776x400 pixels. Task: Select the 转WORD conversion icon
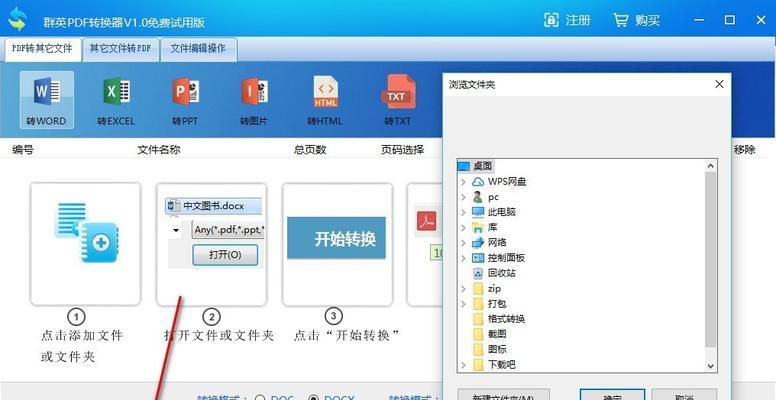point(47,100)
